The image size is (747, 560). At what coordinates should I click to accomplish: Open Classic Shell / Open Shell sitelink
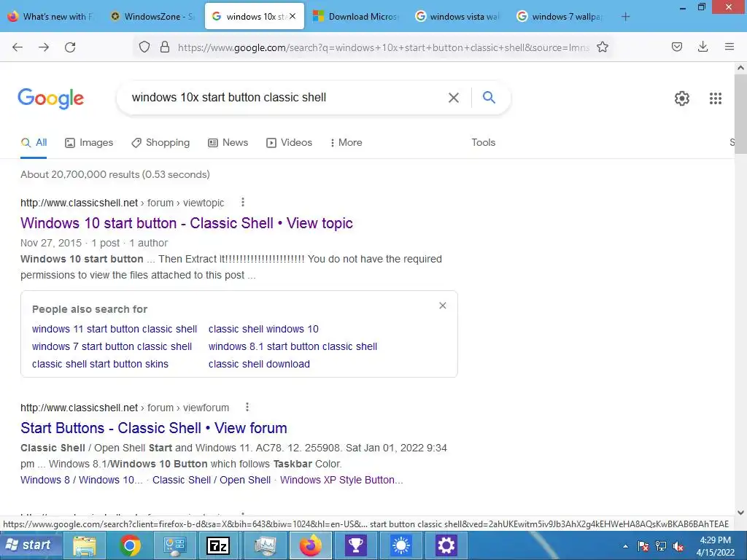pos(212,480)
